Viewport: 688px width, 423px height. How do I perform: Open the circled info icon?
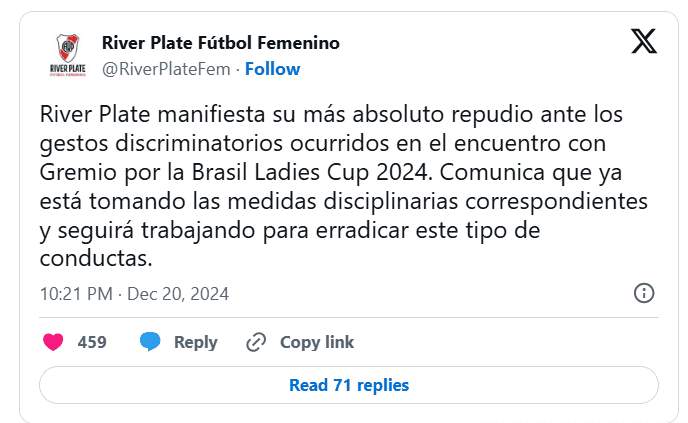click(x=645, y=294)
